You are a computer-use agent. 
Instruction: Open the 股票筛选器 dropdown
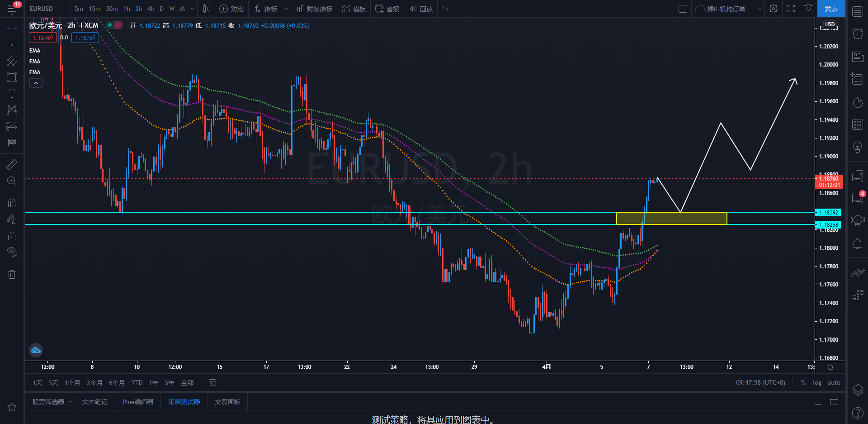coord(52,402)
